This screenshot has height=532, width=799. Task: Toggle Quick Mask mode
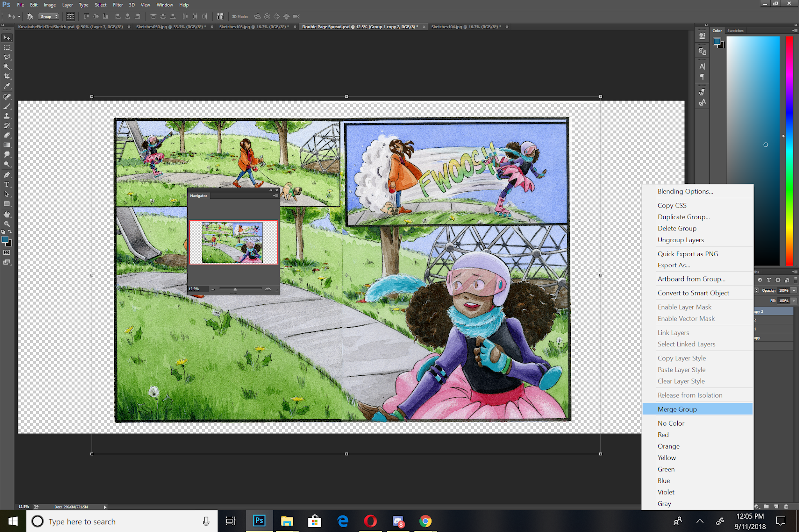point(7,252)
